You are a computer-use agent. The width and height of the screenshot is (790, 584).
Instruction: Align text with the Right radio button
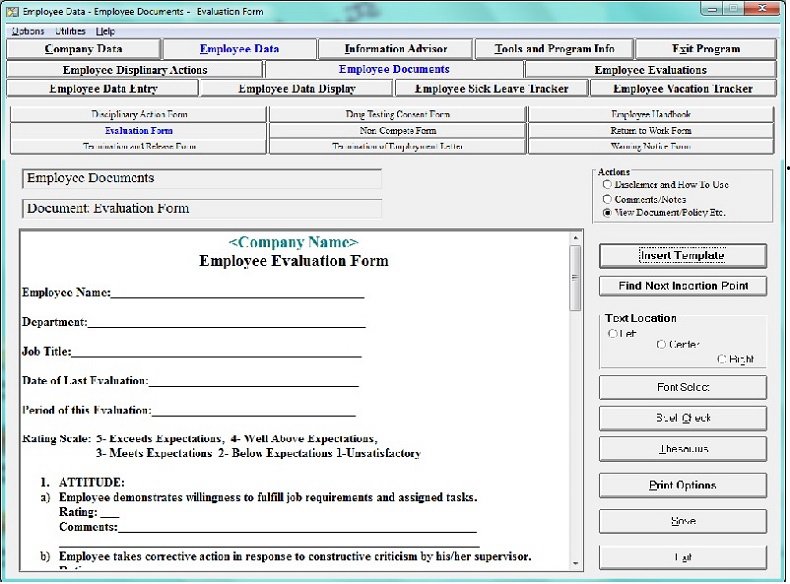pyautogui.click(x=723, y=359)
